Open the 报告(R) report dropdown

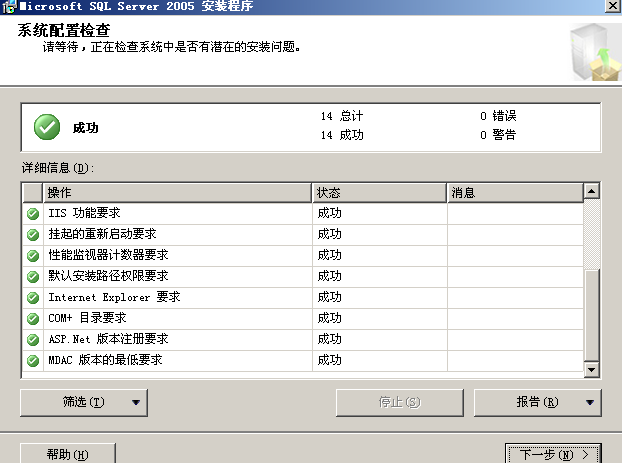pyautogui.click(x=538, y=403)
